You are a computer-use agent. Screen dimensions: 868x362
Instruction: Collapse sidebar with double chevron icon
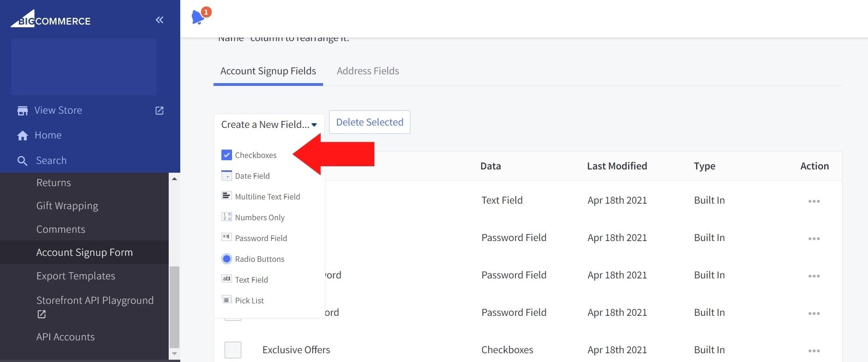(159, 20)
